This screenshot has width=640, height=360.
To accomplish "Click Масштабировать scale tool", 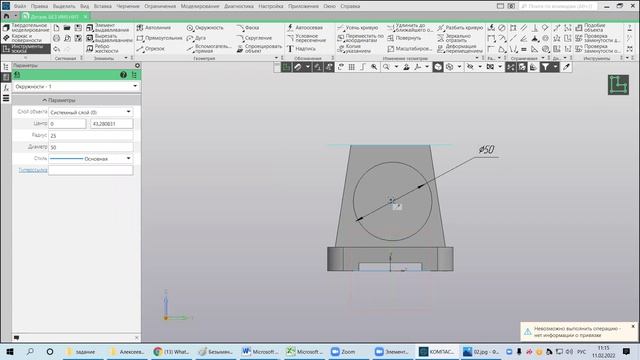I will pyautogui.click(x=409, y=49).
